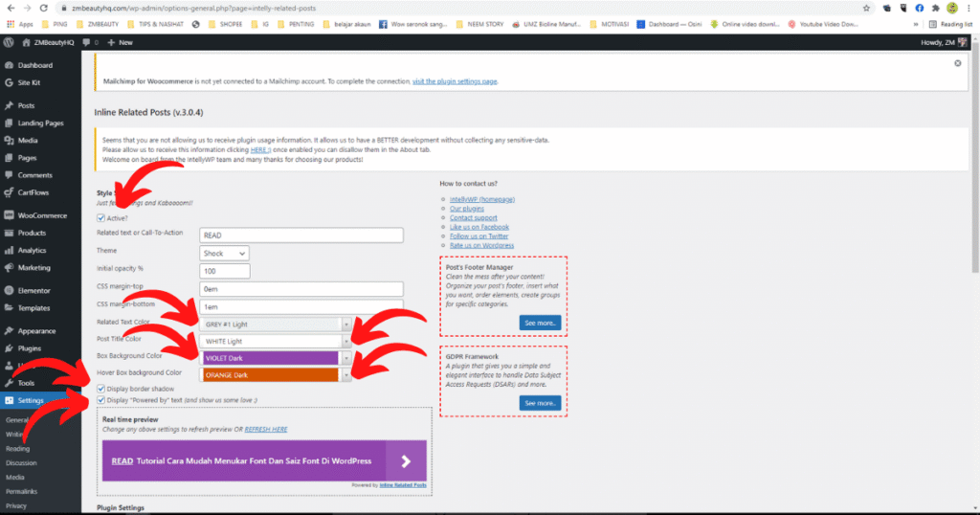Click See more under Post's Footer Manager
Viewport: 980px width, 515px height.
[540, 324]
